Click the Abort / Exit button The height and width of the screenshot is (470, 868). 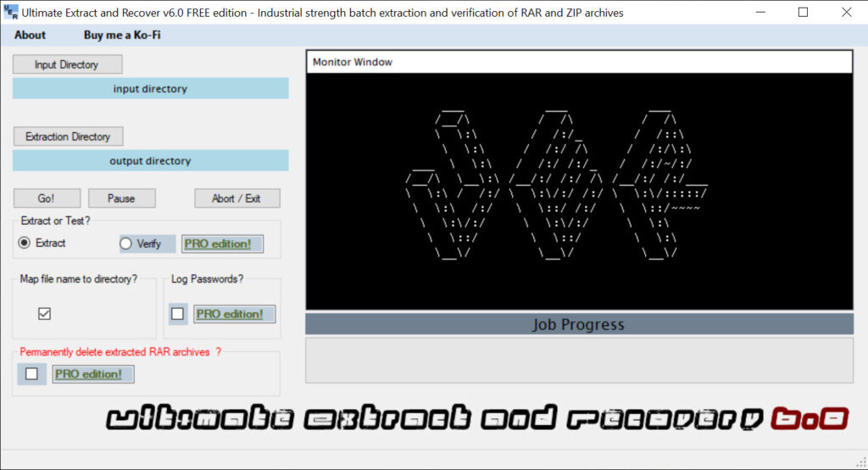(x=237, y=199)
